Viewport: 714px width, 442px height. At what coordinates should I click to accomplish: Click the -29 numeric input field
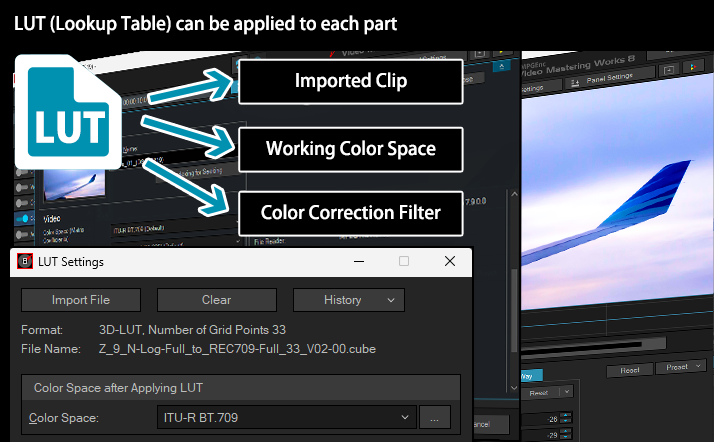[541, 435]
